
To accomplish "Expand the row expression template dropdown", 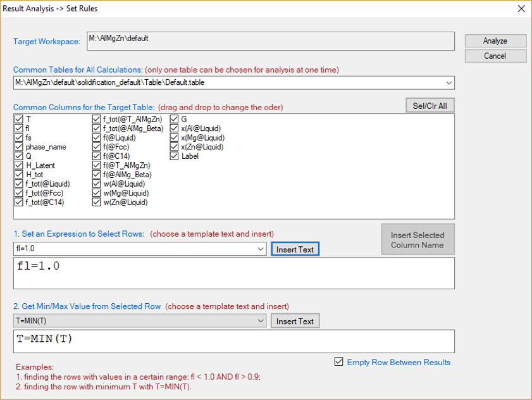I will pyautogui.click(x=261, y=249).
